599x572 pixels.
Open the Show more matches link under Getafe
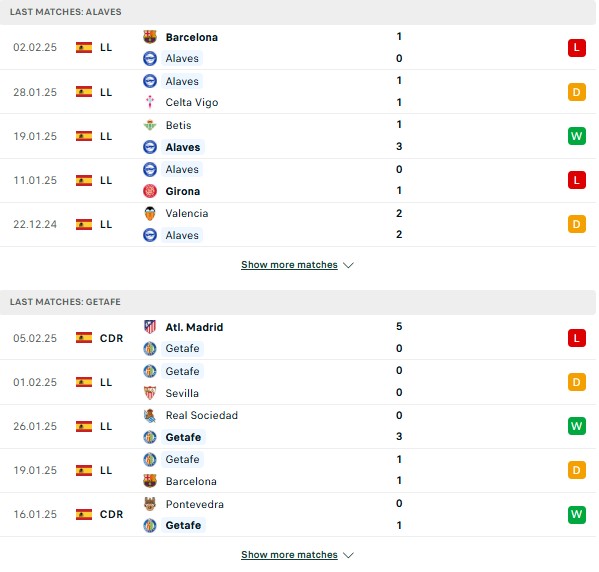click(x=289, y=554)
